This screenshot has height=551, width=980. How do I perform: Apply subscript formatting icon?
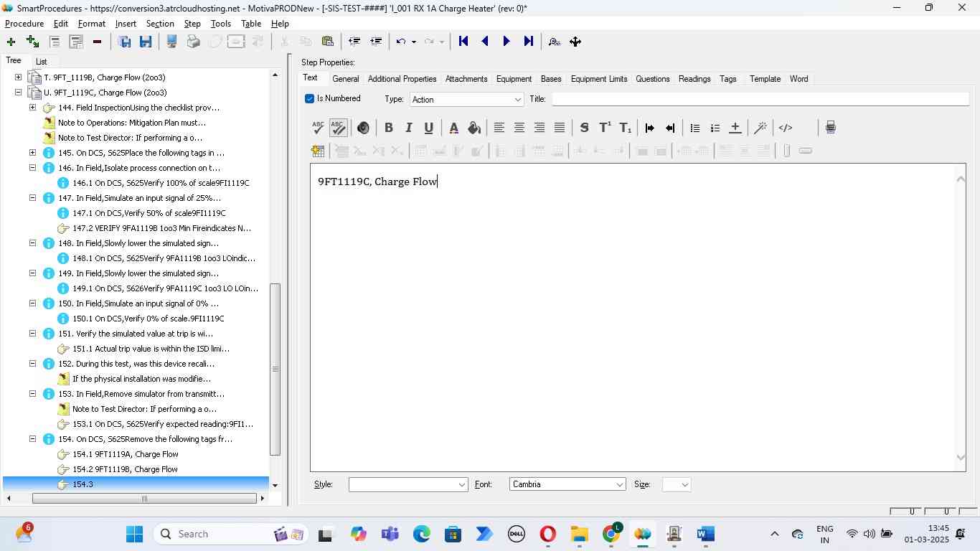pyautogui.click(x=626, y=128)
